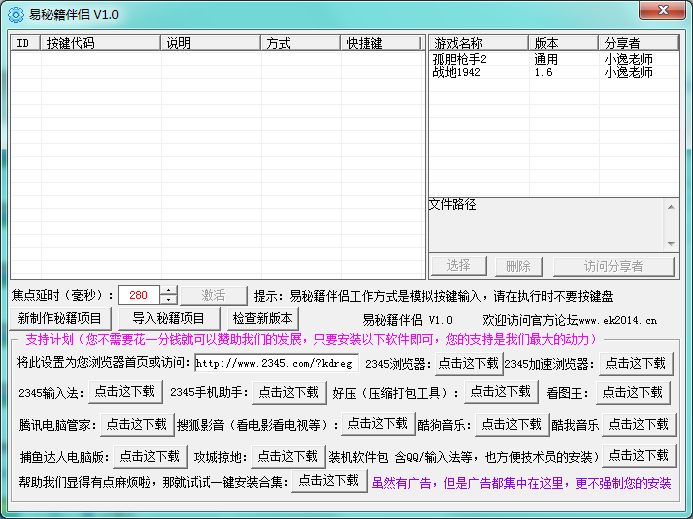Click version 1.6 in the game list
Viewport: 693px width, 519px height.
click(x=543, y=72)
